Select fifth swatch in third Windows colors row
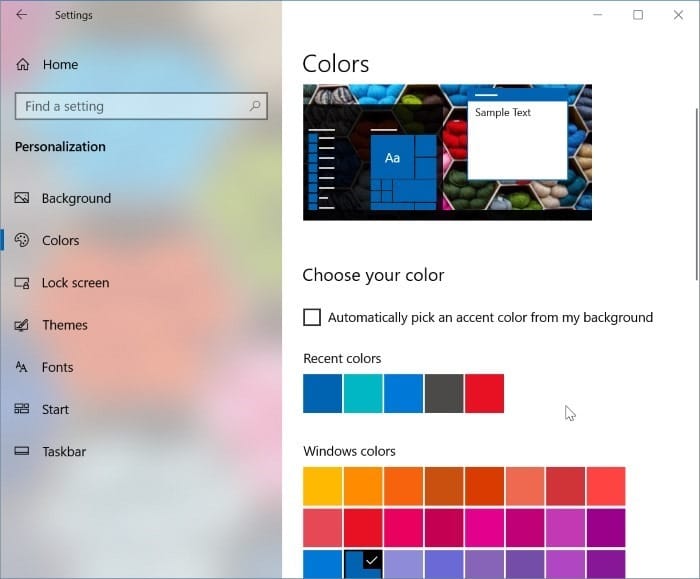Screen dimensions: 700x579 (x=485, y=564)
